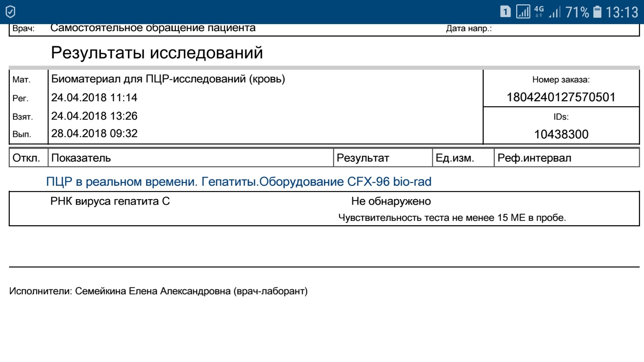The height and width of the screenshot is (362, 644).
Task: Tap the "РНК вируса гепатита С" row
Action: [110, 201]
